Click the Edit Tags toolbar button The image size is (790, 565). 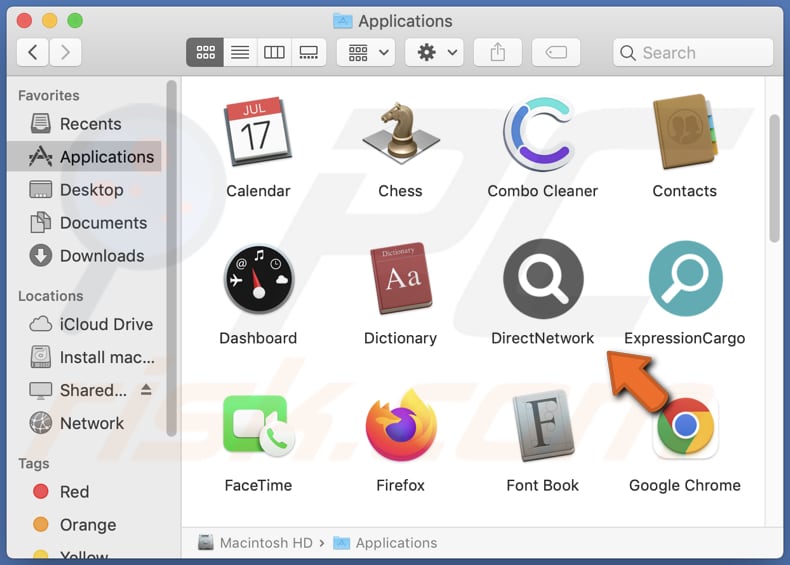click(556, 52)
